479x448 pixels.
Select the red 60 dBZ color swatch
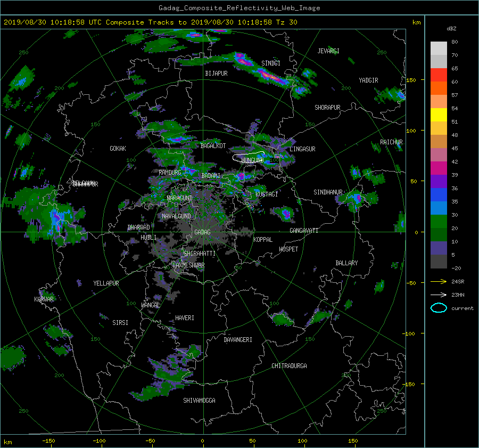439,75
